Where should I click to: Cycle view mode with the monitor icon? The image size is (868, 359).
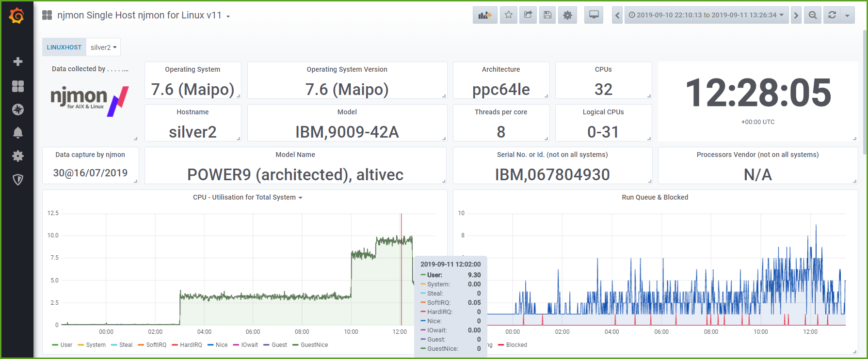[594, 15]
